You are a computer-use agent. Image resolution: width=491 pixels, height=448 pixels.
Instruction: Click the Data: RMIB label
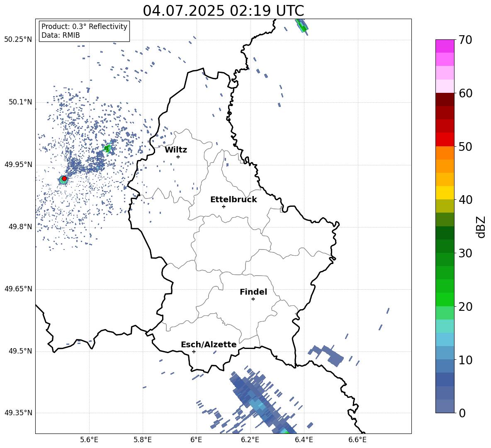tap(61, 35)
